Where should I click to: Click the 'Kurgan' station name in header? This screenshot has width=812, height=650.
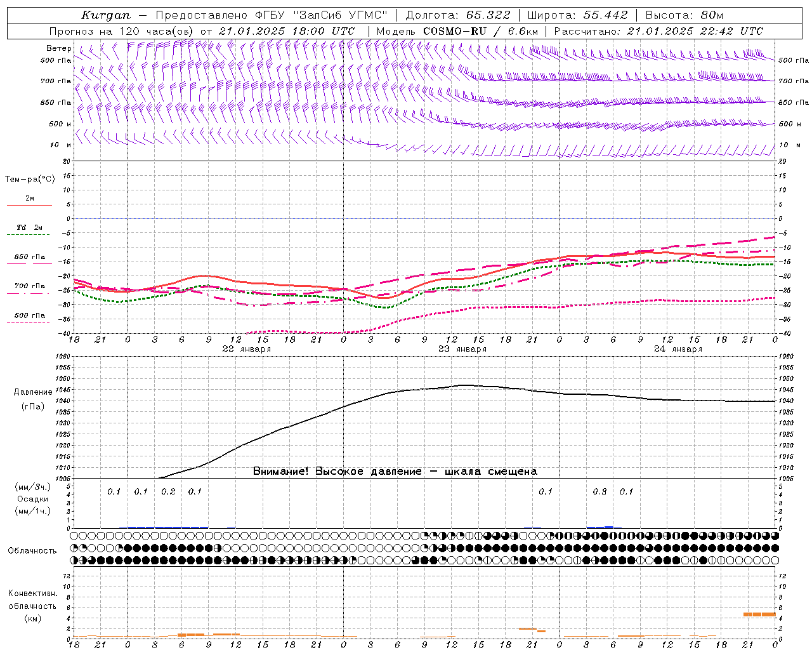click(106, 15)
